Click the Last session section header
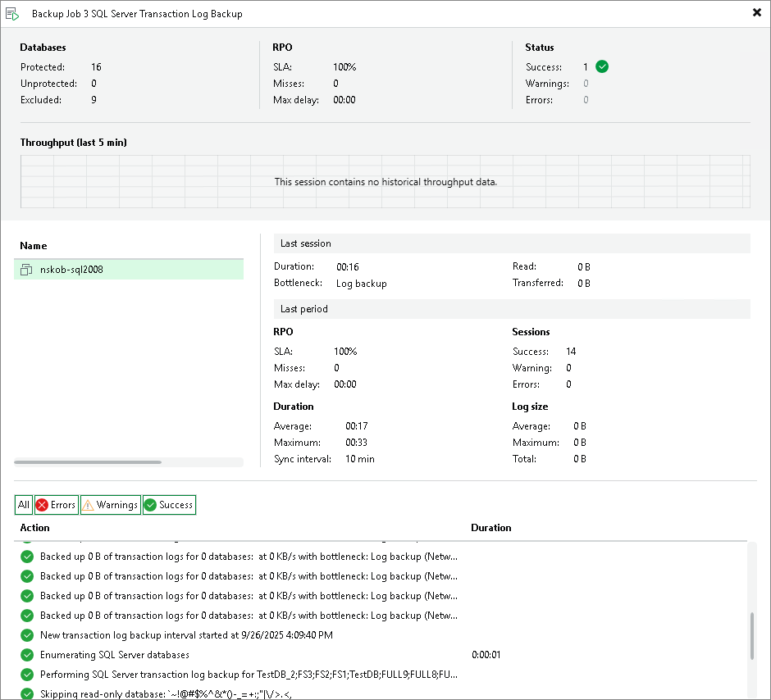Viewport: 771px width, 700px height. tap(512, 243)
